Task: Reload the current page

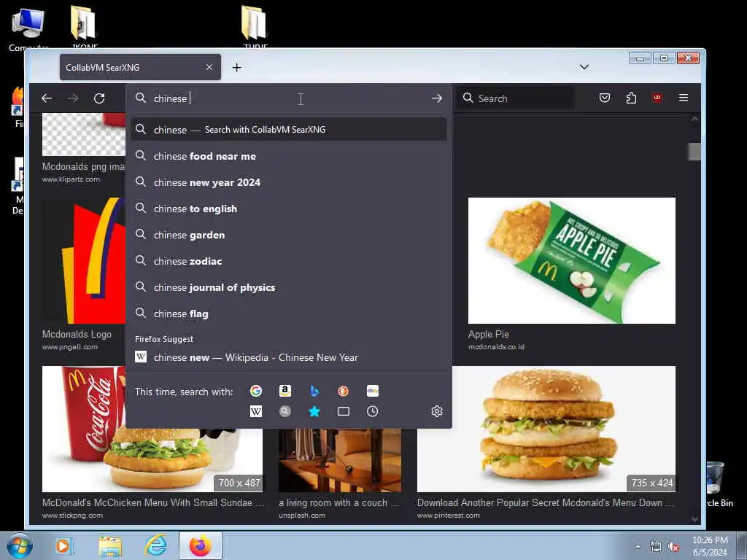Action: 99,98
